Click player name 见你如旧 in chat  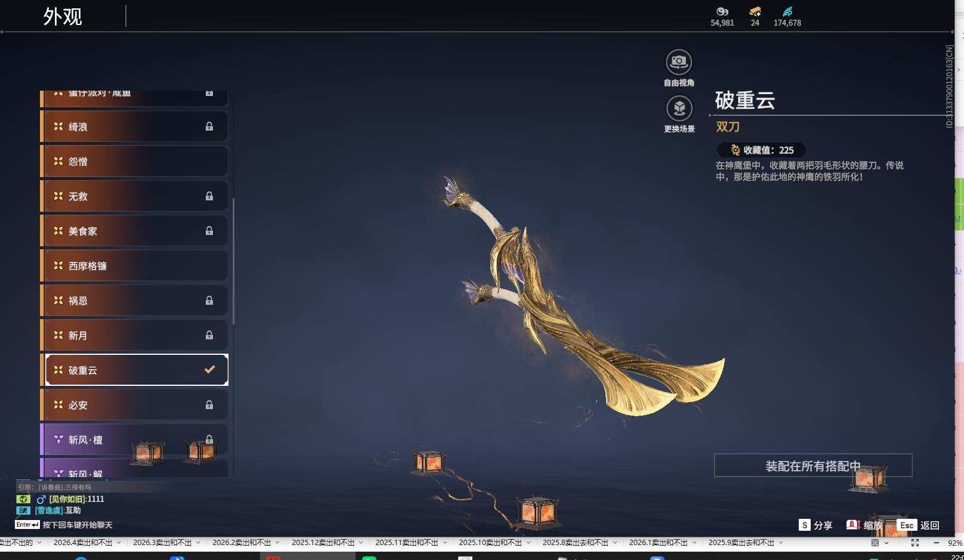pyautogui.click(x=67, y=499)
